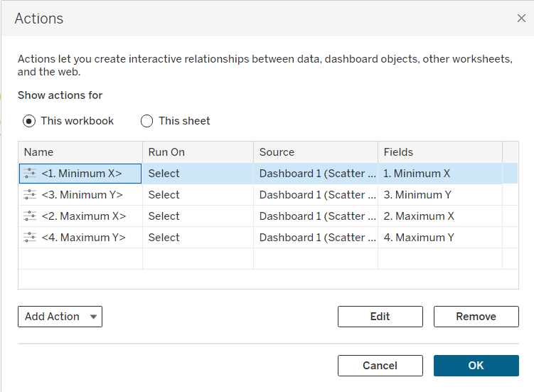
Task: Click the Source cell for Minimum X
Action: coord(317,174)
